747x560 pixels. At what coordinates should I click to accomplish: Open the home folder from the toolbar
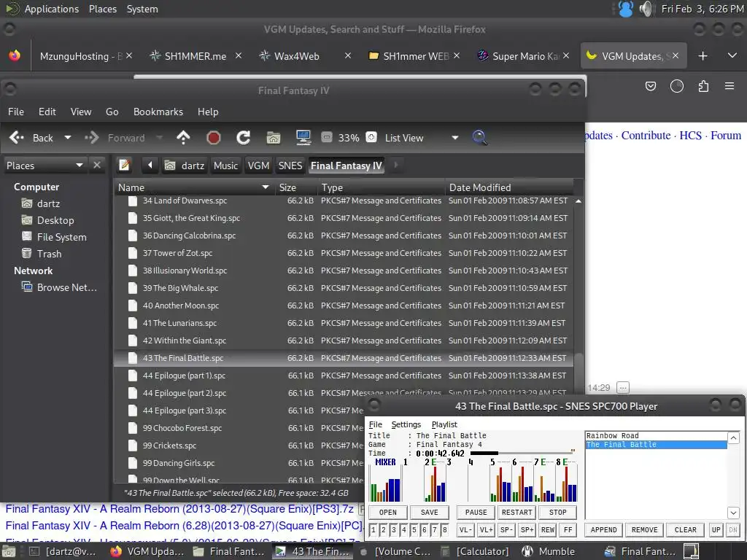(x=274, y=138)
